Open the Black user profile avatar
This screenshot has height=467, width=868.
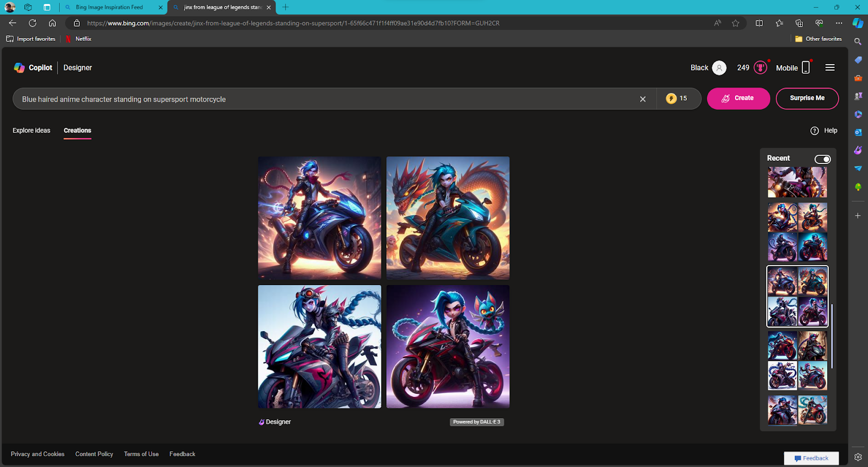pos(719,68)
